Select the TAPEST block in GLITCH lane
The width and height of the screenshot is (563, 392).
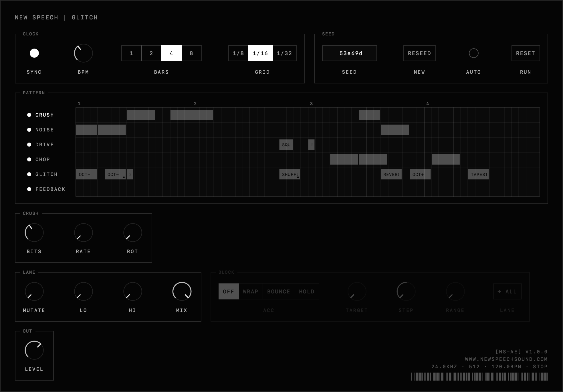coord(478,174)
